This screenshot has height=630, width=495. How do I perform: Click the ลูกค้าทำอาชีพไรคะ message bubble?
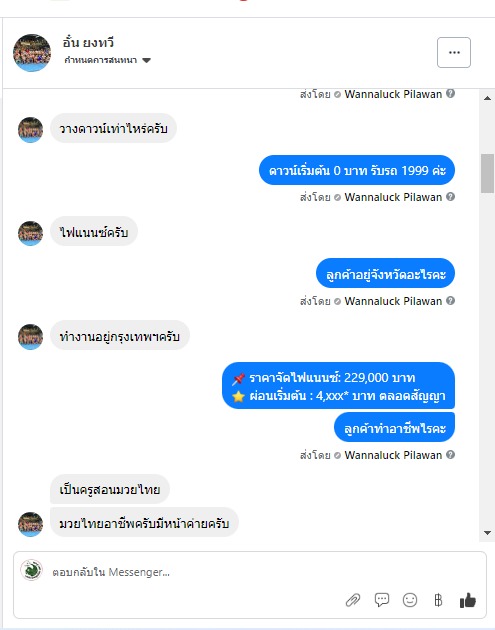tap(395, 427)
